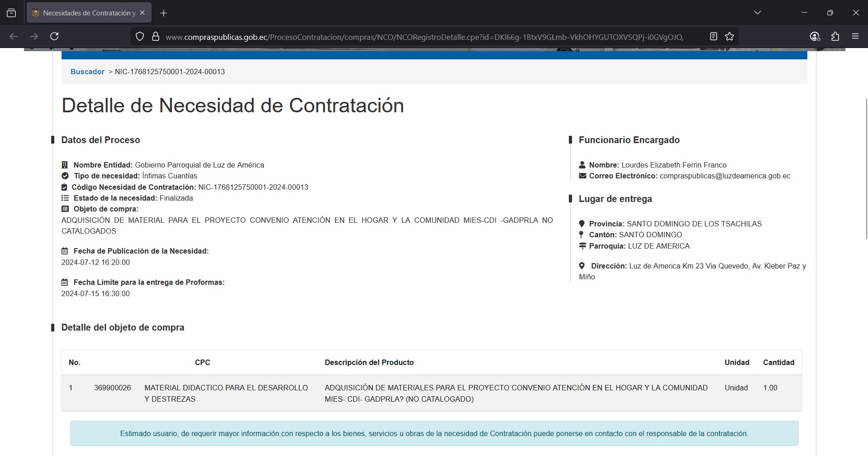
Task: Click the LUZ DE AMERICA parroquia value
Action: coord(659,246)
